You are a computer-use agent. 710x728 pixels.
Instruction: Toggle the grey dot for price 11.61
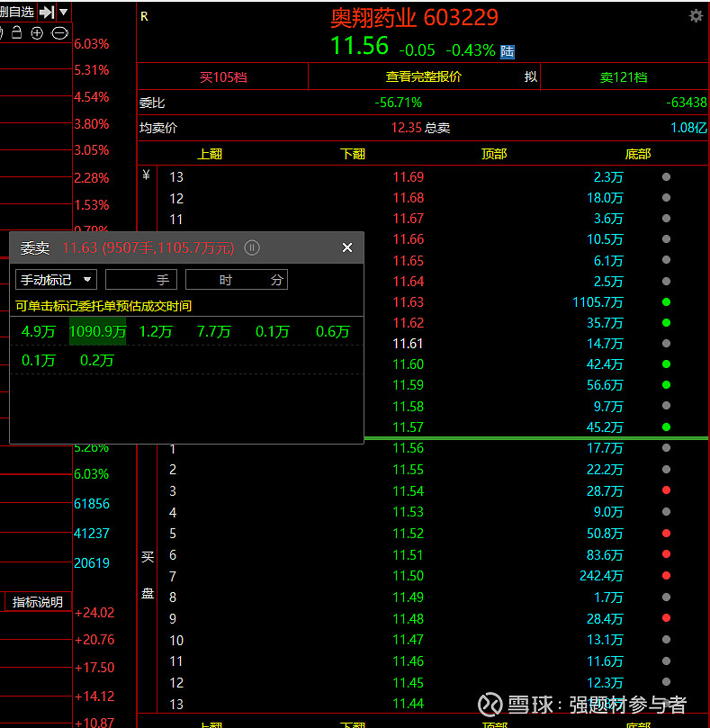[666, 343]
